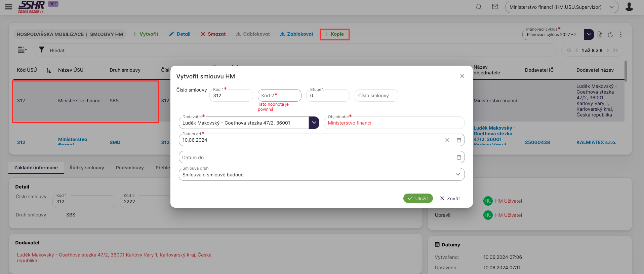The image size is (644, 274).
Task: Open the calendar picker for Datum do
Action: (x=459, y=157)
